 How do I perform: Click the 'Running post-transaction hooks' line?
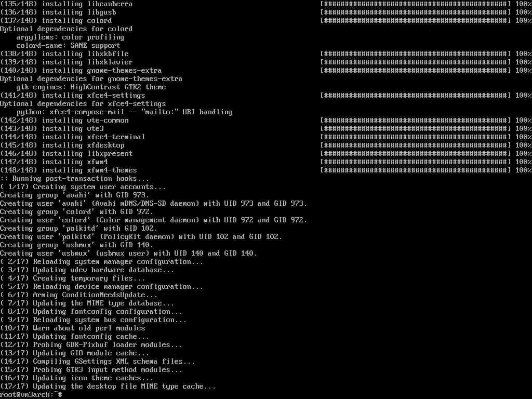click(x=74, y=179)
